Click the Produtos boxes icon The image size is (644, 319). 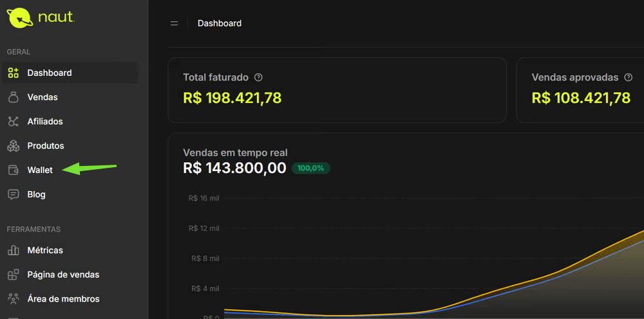13,145
